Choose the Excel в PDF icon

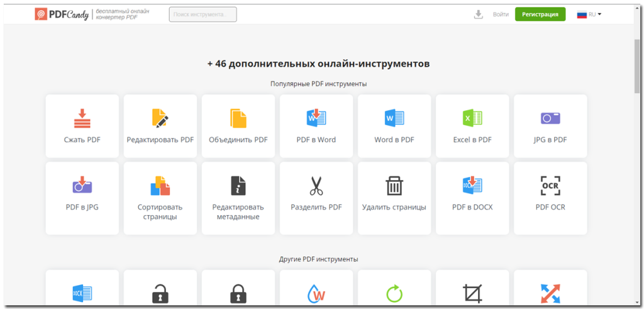(472, 118)
